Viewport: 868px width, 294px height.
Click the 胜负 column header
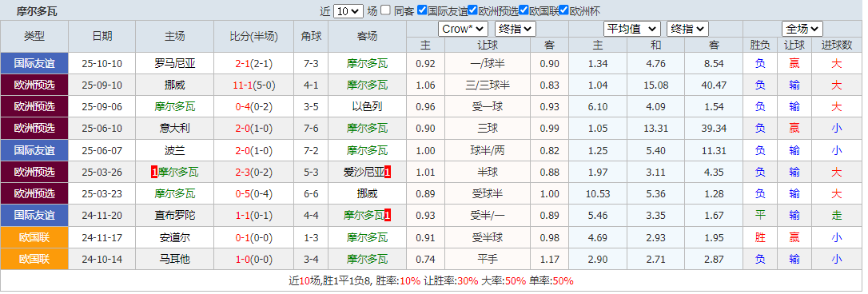[x=760, y=45]
